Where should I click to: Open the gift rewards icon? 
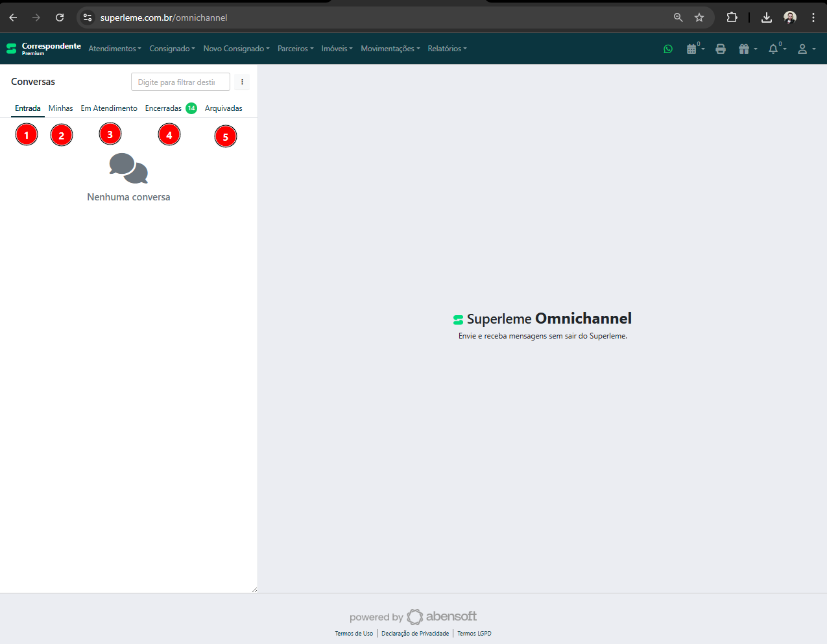point(745,49)
